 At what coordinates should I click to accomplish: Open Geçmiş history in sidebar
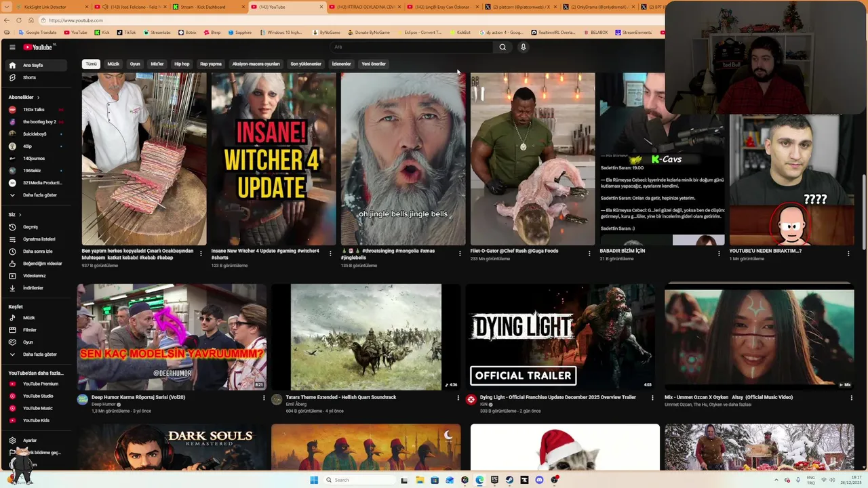point(37,227)
